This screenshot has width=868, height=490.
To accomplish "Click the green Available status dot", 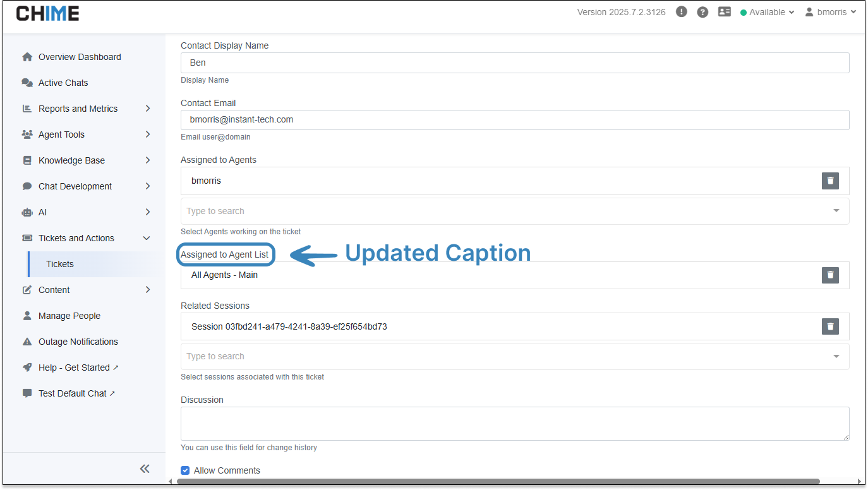I will click(x=744, y=13).
